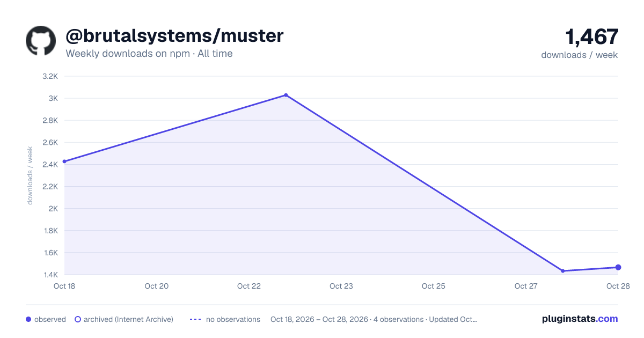Click the dashed 'no observations' legend line
The width and height of the screenshot is (644, 338).
[195, 319]
